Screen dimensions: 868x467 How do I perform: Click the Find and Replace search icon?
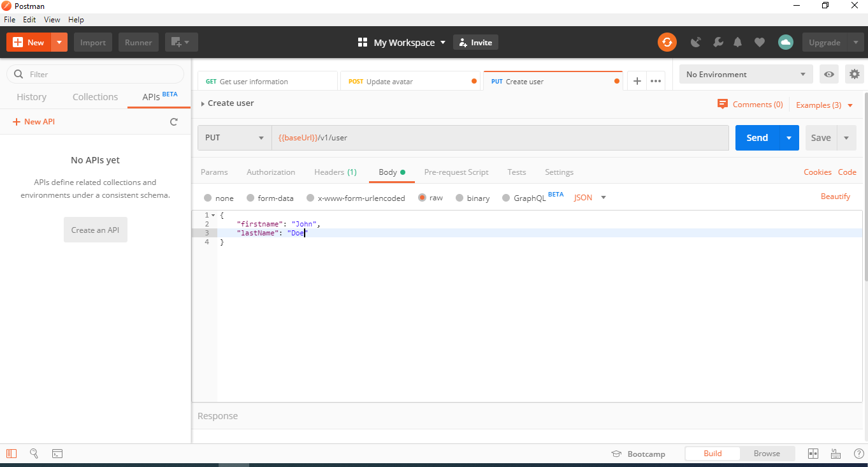pyautogui.click(x=34, y=454)
